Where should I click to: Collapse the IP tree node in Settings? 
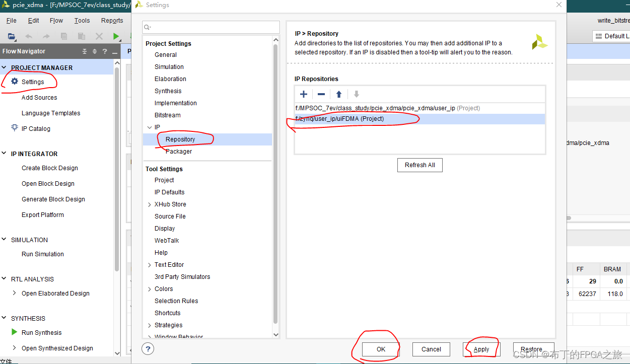[149, 127]
